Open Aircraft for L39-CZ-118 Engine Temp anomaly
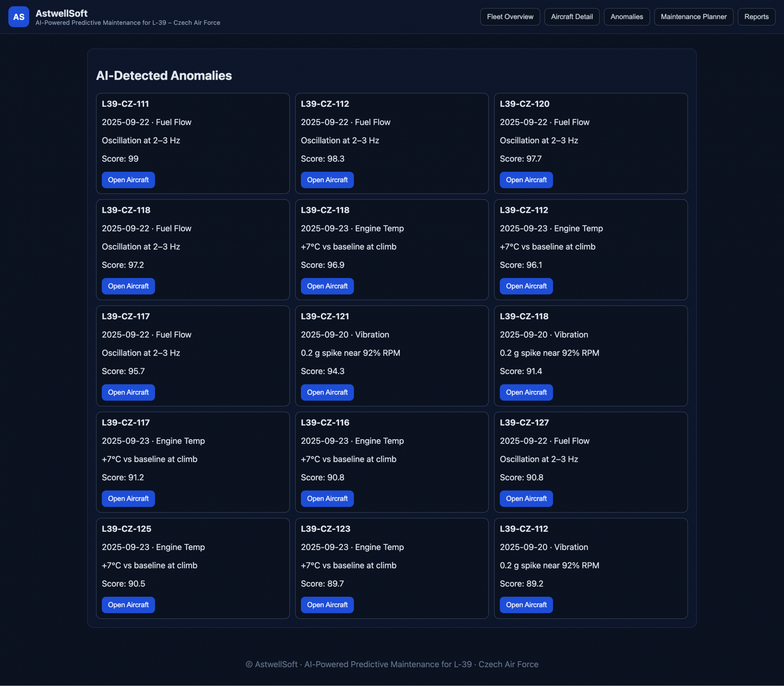The height and width of the screenshot is (686, 784). click(x=327, y=286)
